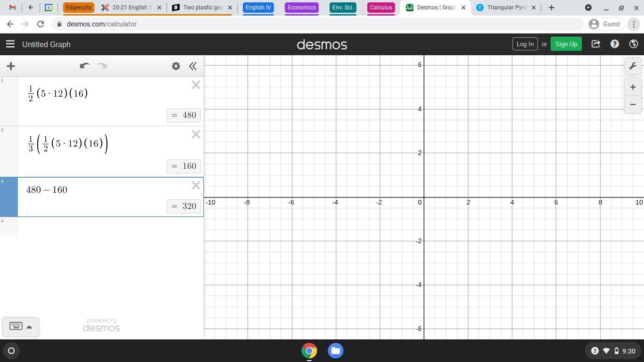Switch to the pinned Gmail tab
Viewport: 644px width, 362px height.
click(x=13, y=8)
